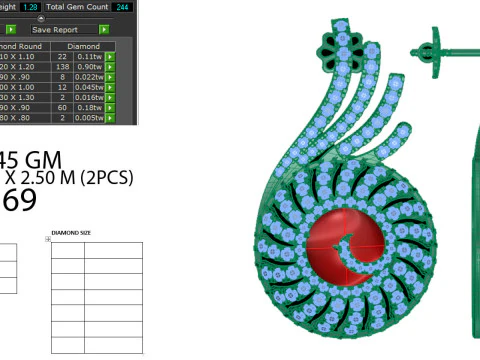Click the 0.18tw weight cell
The image size is (480, 360).
(89, 108)
